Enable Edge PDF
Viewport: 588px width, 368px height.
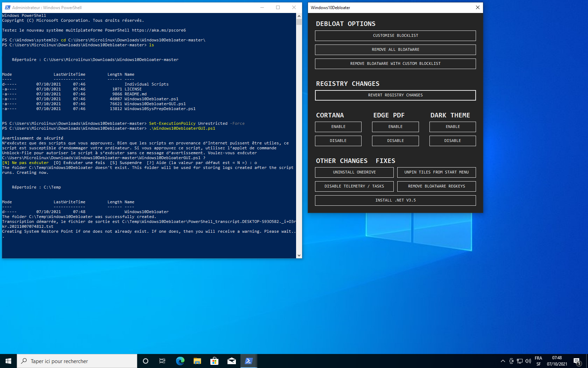coord(395,127)
